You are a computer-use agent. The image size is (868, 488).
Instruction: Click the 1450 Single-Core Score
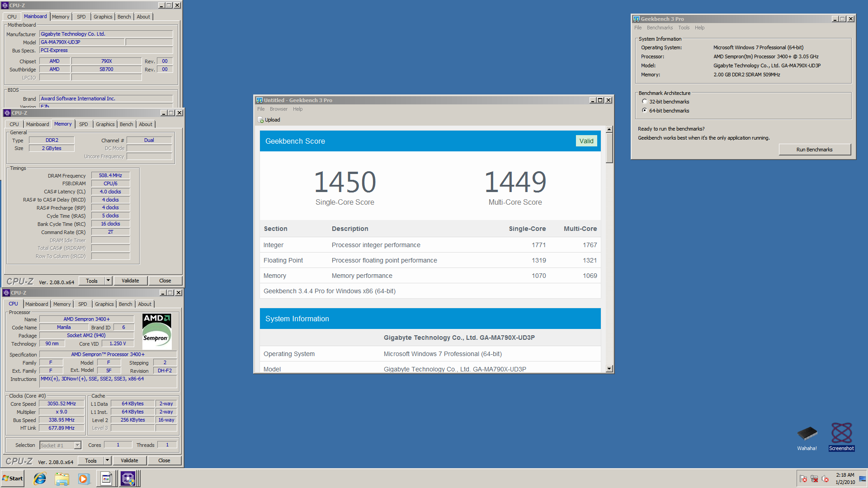(x=345, y=182)
